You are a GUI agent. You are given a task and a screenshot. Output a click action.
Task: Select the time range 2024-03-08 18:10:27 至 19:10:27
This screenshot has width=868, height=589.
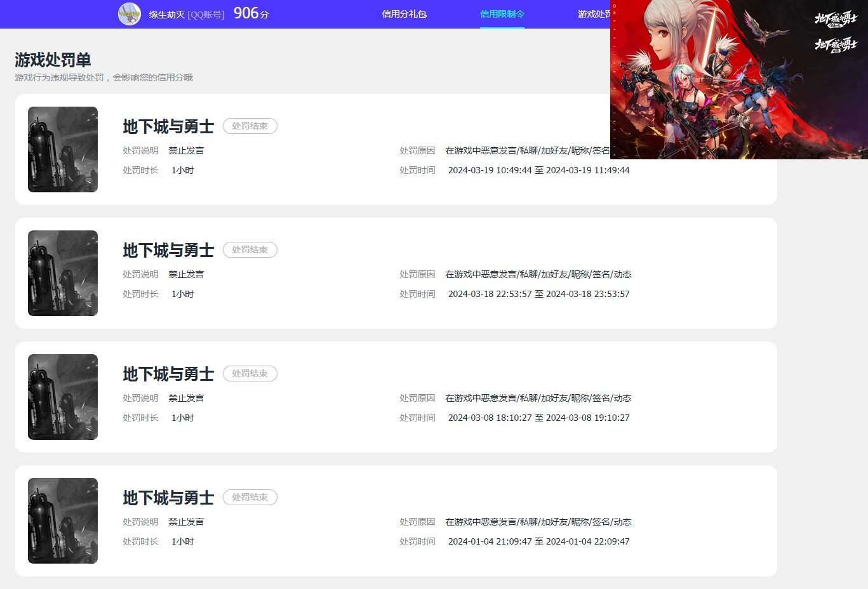tap(538, 418)
